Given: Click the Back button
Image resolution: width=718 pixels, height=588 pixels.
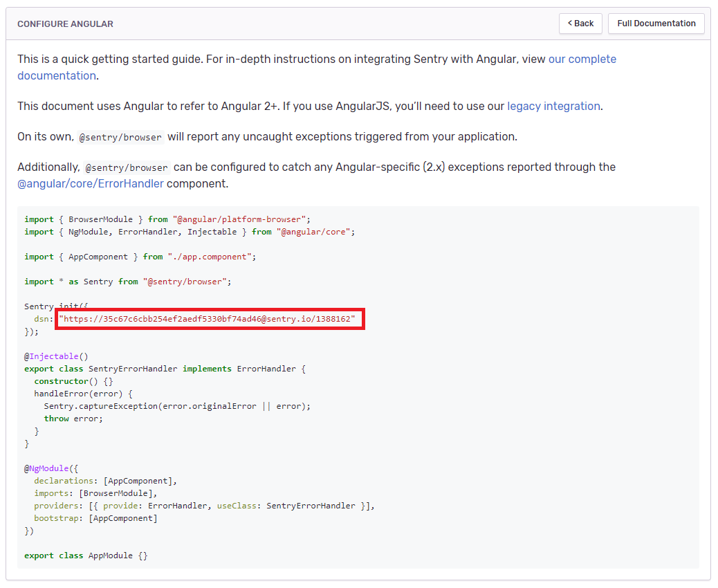Looking at the screenshot, I should pyautogui.click(x=580, y=24).
